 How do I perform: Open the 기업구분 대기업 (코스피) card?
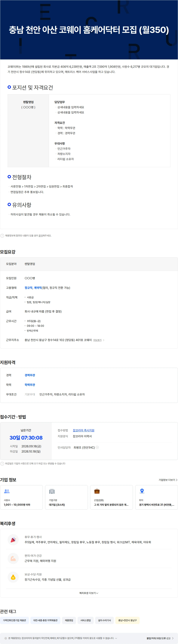coord(67,497)
